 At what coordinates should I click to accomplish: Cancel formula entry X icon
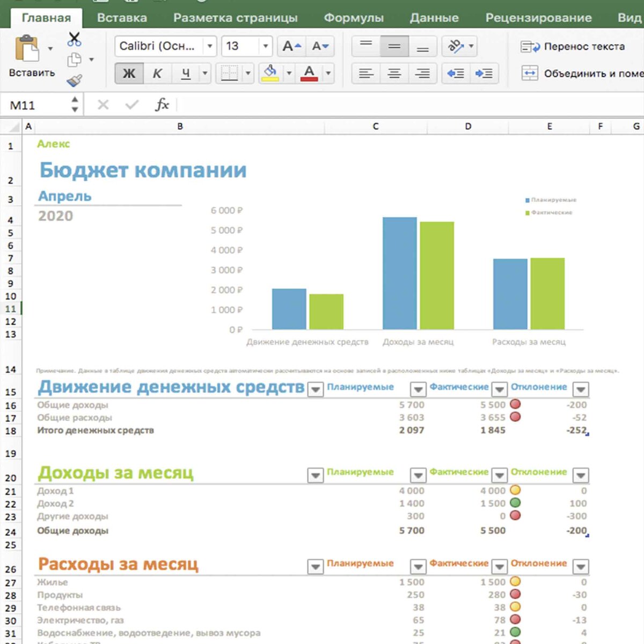click(x=103, y=105)
